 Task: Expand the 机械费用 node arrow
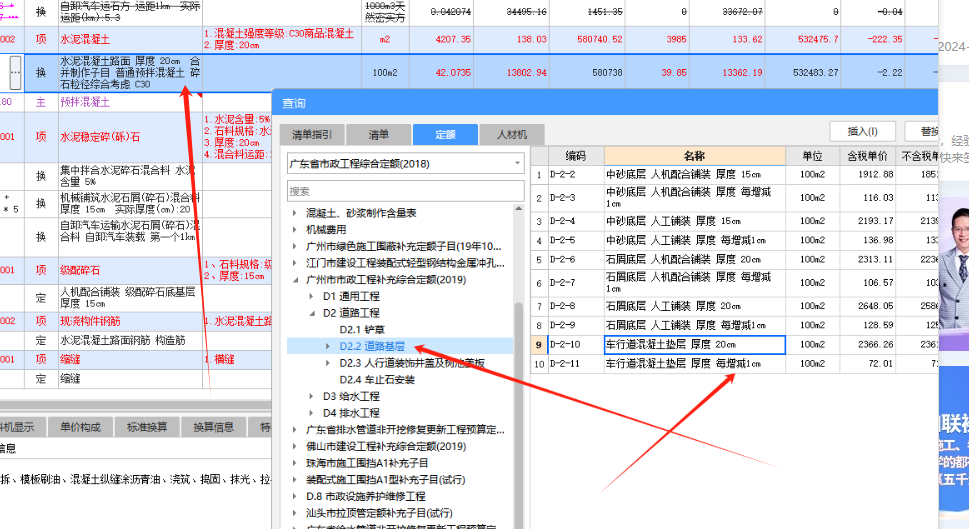click(x=295, y=229)
